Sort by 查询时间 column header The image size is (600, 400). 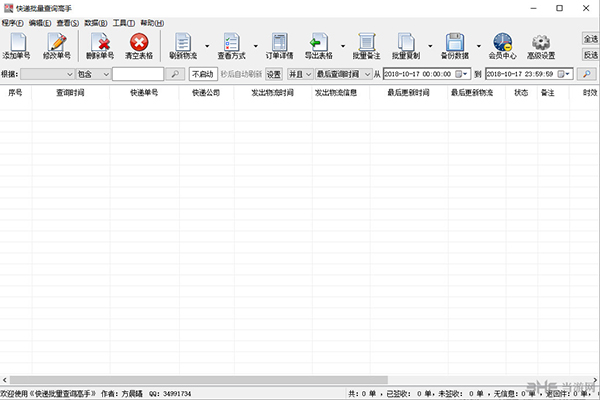(70, 93)
